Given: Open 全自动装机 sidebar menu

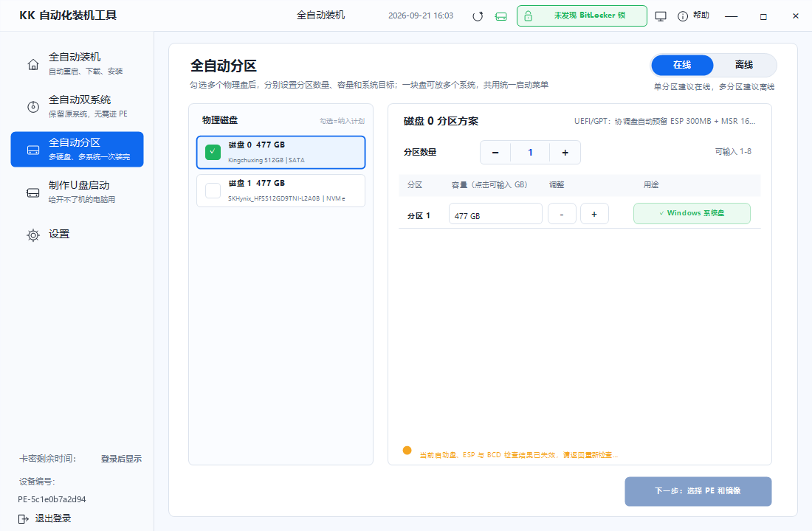Looking at the screenshot, I should (78, 64).
